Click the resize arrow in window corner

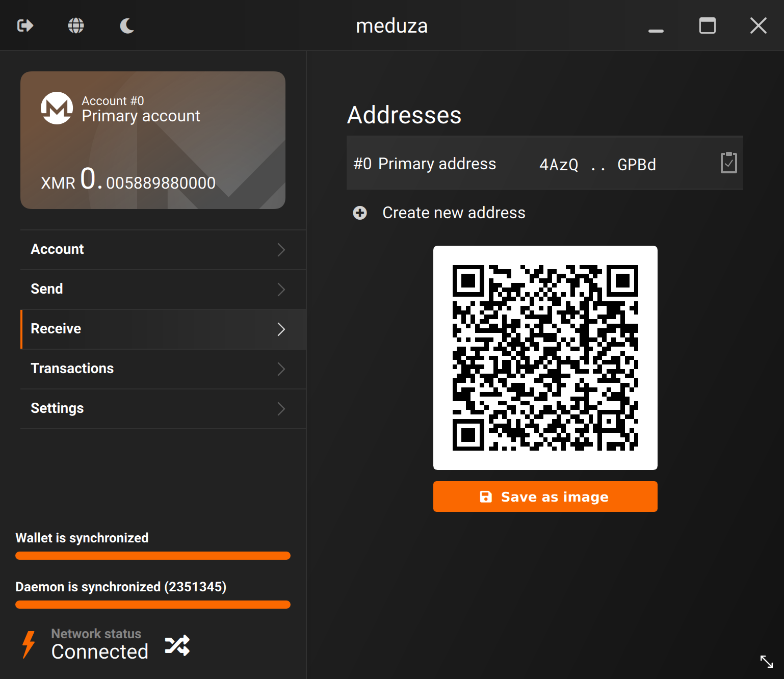pos(766,661)
